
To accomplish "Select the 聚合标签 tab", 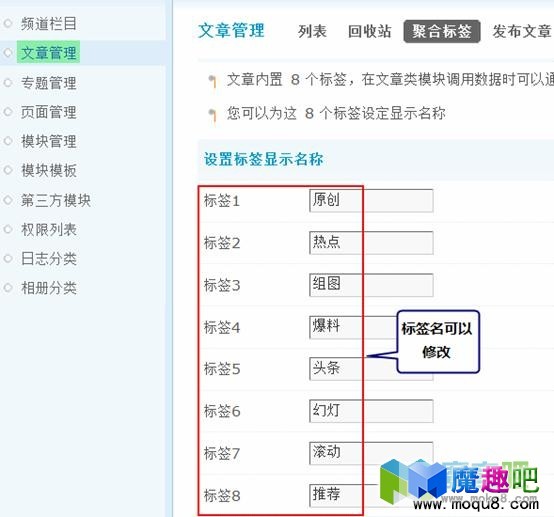I will pyautogui.click(x=442, y=31).
